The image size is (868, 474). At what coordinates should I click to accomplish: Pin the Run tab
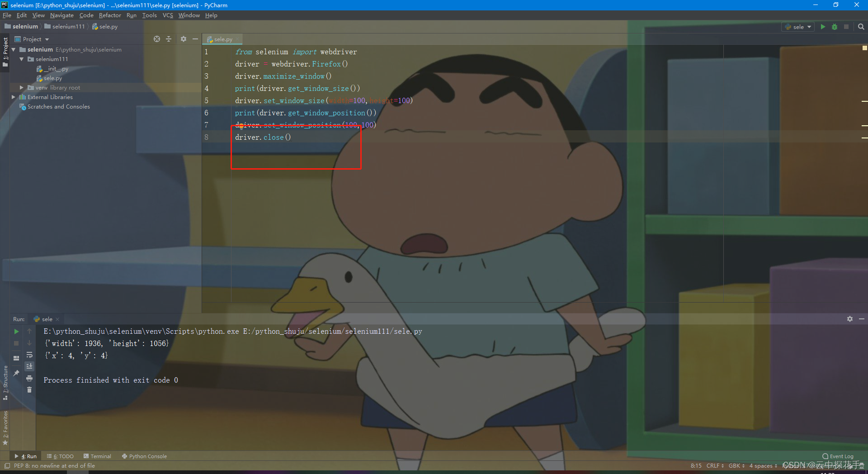[16, 373]
